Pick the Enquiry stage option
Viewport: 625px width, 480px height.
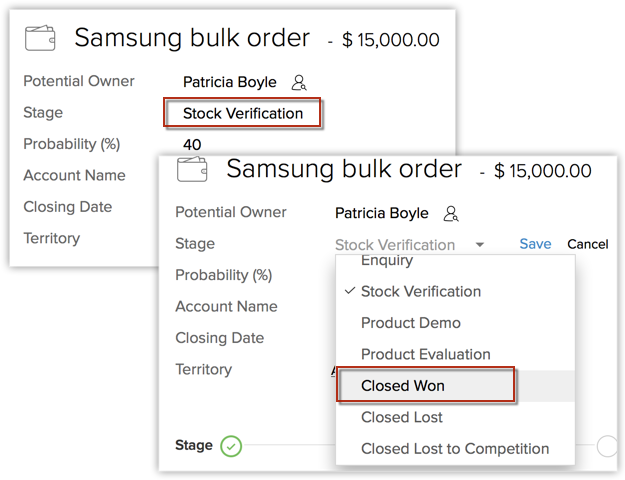387,262
